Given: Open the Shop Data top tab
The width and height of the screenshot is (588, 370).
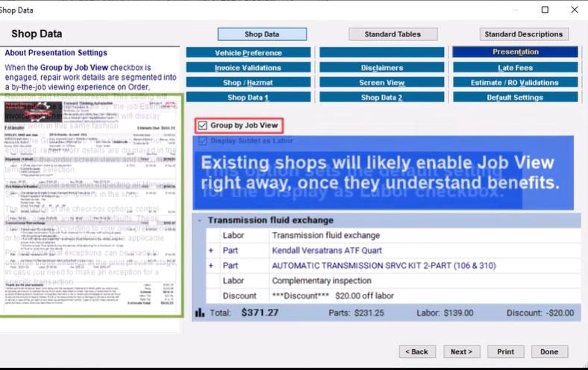Looking at the screenshot, I should click(262, 34).
